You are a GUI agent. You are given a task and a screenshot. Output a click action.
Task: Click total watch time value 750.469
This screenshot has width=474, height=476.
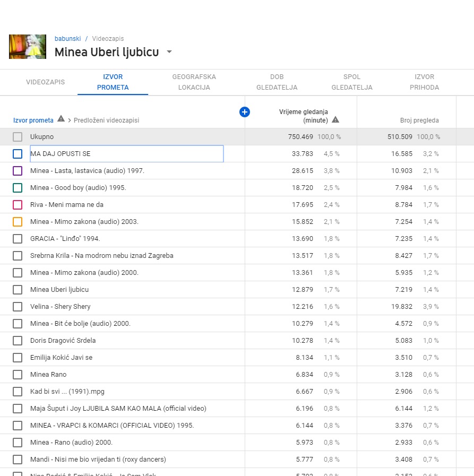pyautogui.click(x=300, y=136)
